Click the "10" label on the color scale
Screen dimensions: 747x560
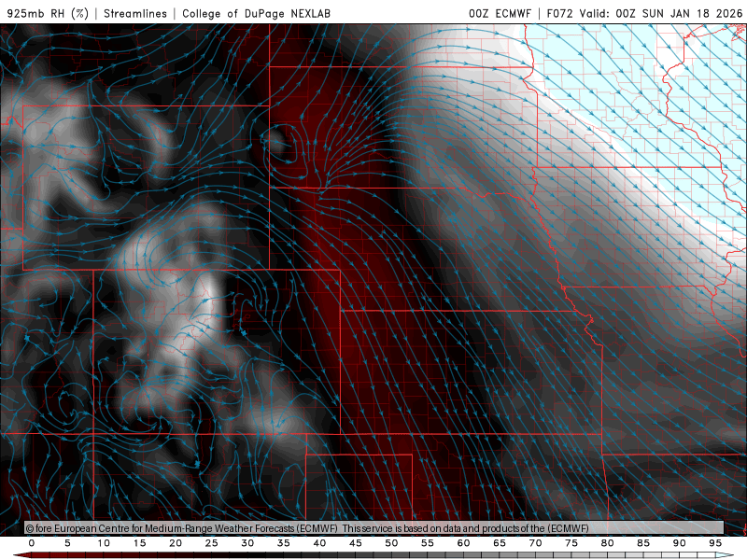pyautogui.click(x=104, y=543)
